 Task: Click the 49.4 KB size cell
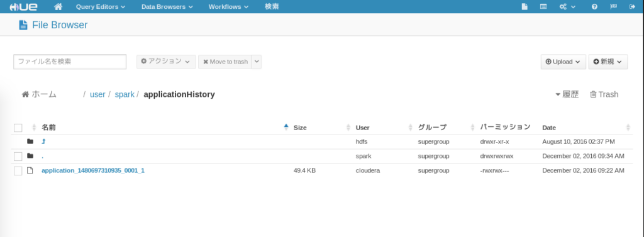coord(304,170)
